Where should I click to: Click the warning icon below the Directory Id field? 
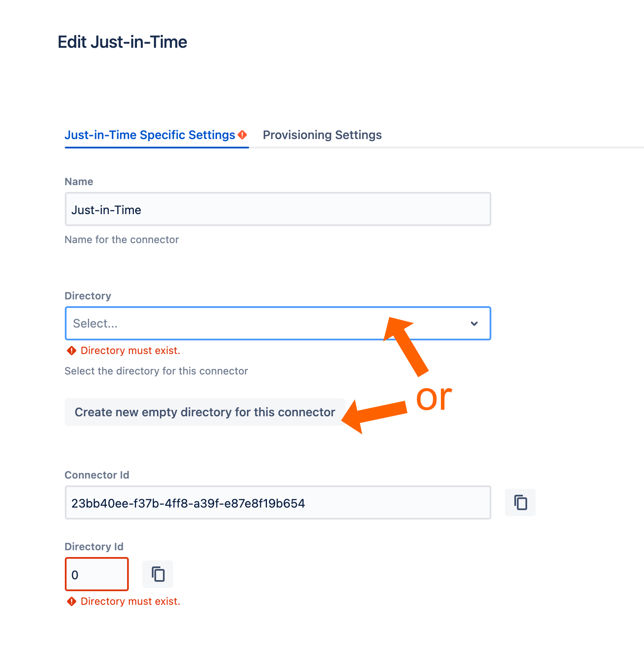(72, 601)
